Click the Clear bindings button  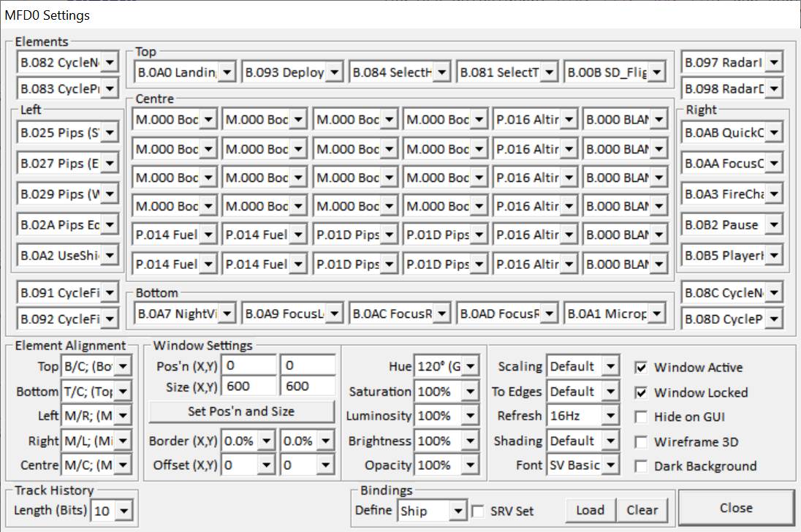[x=642, y=511]
